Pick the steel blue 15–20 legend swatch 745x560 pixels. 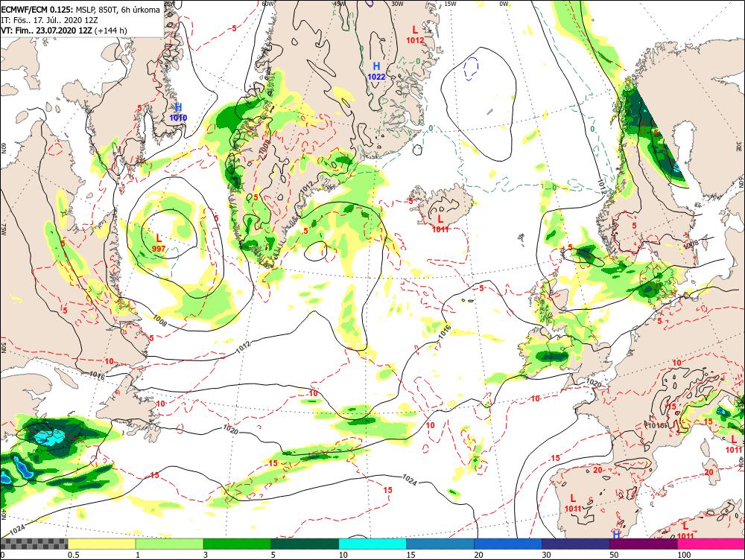[x=440, y=544]
